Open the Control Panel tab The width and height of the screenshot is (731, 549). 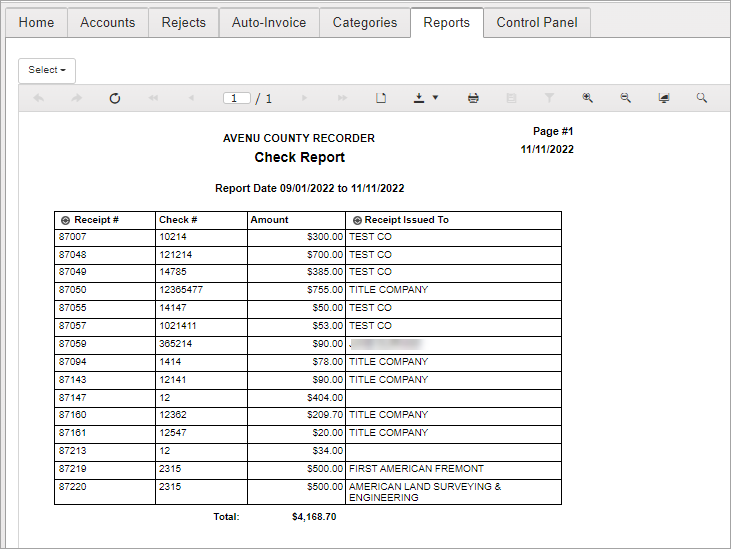pos(536,22)
